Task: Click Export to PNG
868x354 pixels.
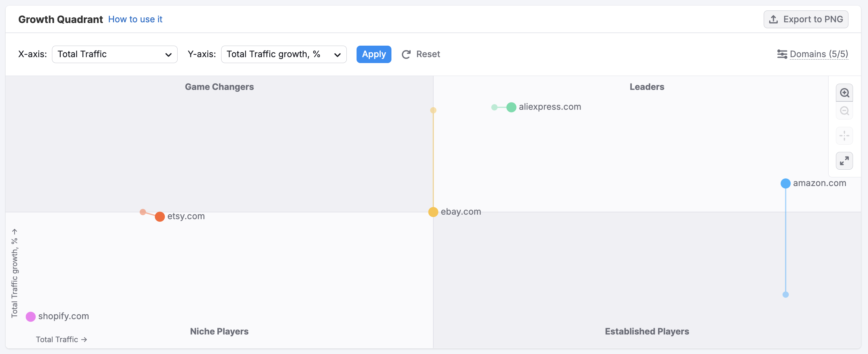Action: [806, 19]
